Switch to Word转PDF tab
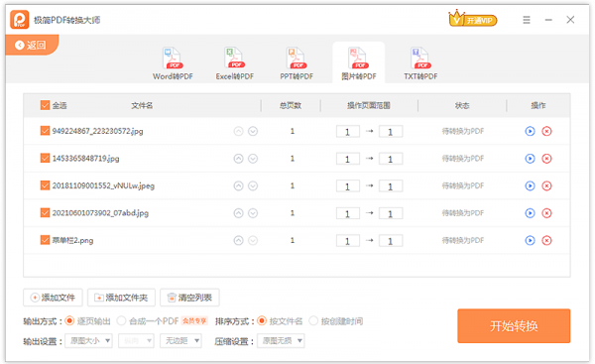Viewport: 595px width, 364px height. pos(173,63)
